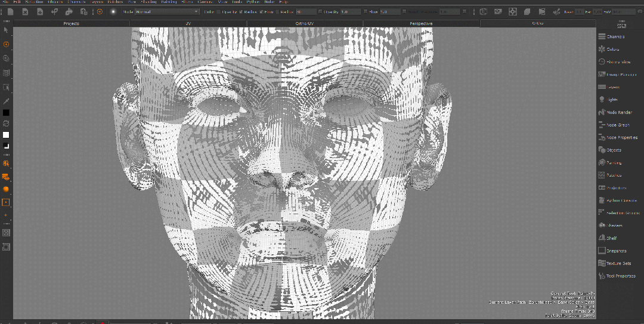Toggle the checkbox before Opacity 1.0 field
The height and width of the screenshot is (324, 644).
[x=320, y=12]
